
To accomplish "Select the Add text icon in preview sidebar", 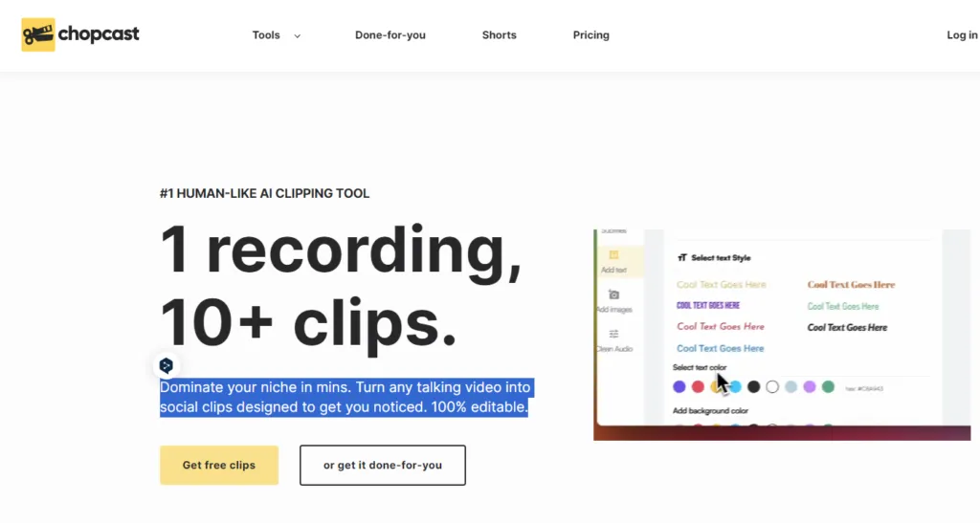I will [613, 254].
